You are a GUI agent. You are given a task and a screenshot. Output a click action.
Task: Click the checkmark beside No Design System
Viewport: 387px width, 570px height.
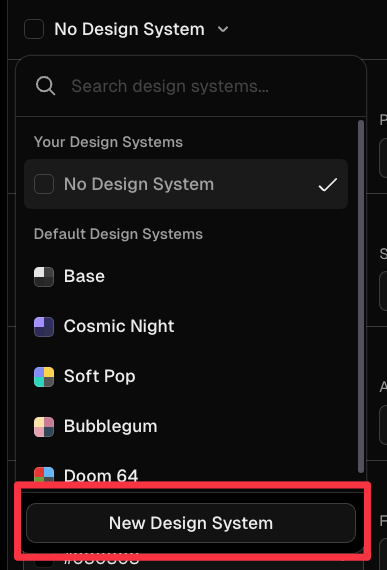click(x=327, y=184)
